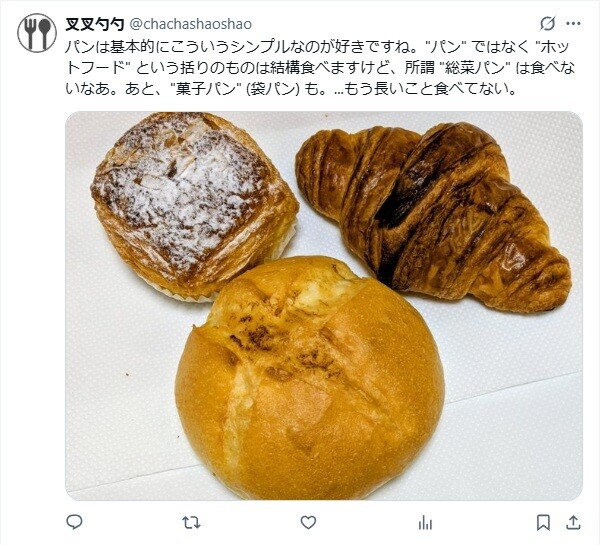Bookmark this post
The height and width of the screenshot is (545, 600).
tap(543, 522)
